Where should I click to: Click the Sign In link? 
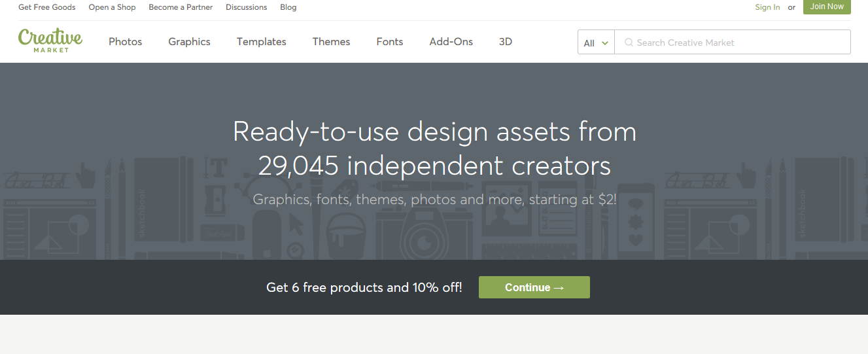767,7
